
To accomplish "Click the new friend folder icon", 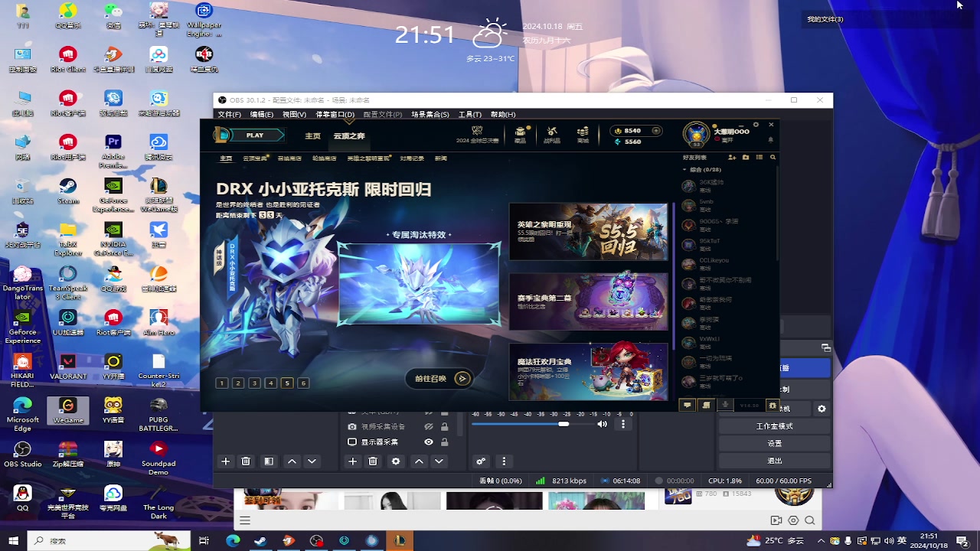I will point(746,158).
